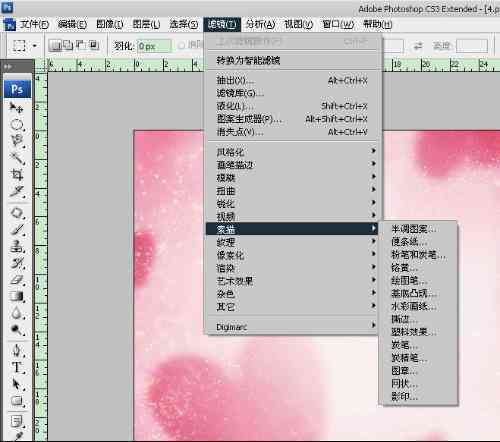
Task: Expand the 画笔描边 submenu
Action: 292,165
